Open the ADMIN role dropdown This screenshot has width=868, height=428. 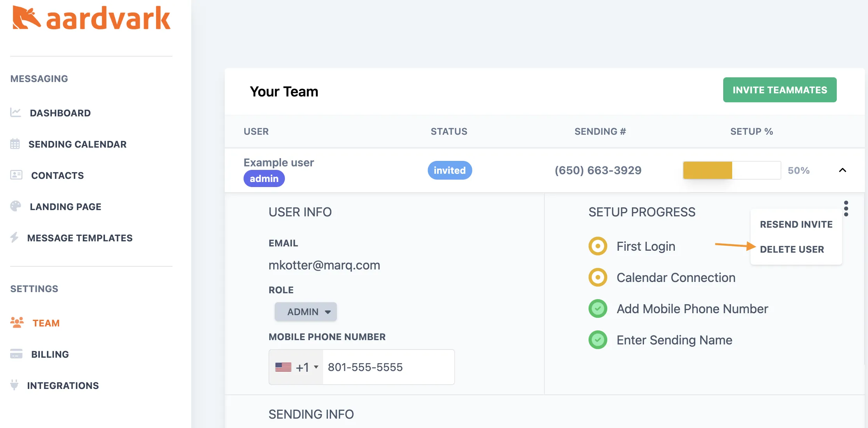[306, 312]
